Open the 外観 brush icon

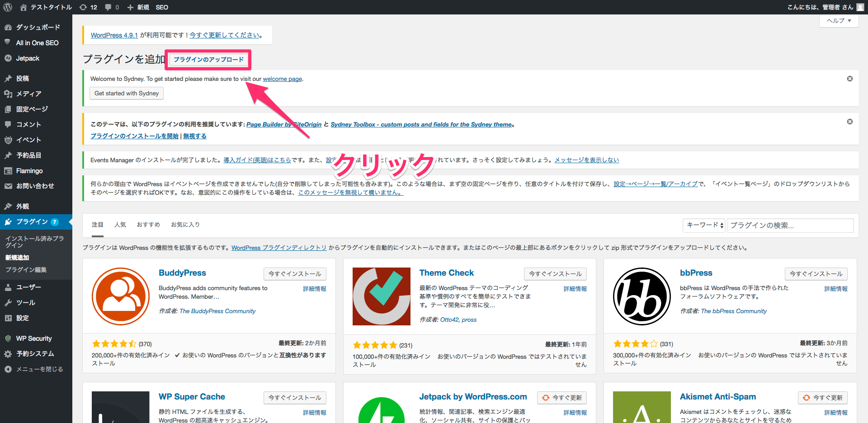tap(8, 206)
